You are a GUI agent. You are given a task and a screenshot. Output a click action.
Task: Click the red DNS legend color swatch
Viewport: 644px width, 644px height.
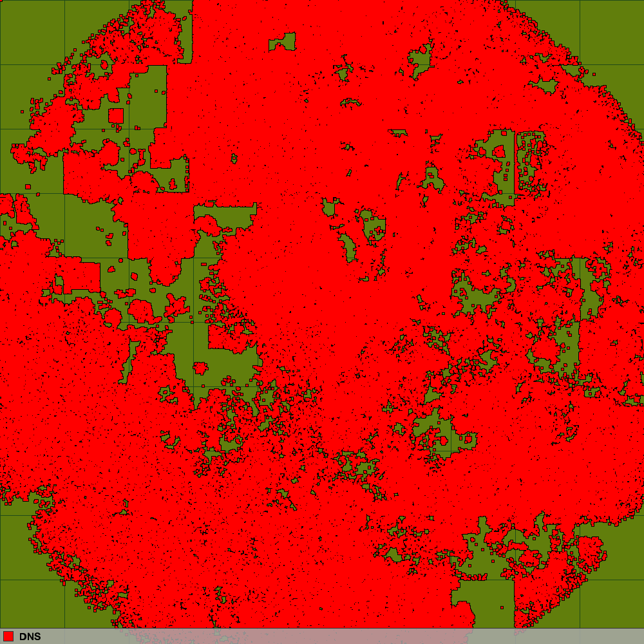8,636
